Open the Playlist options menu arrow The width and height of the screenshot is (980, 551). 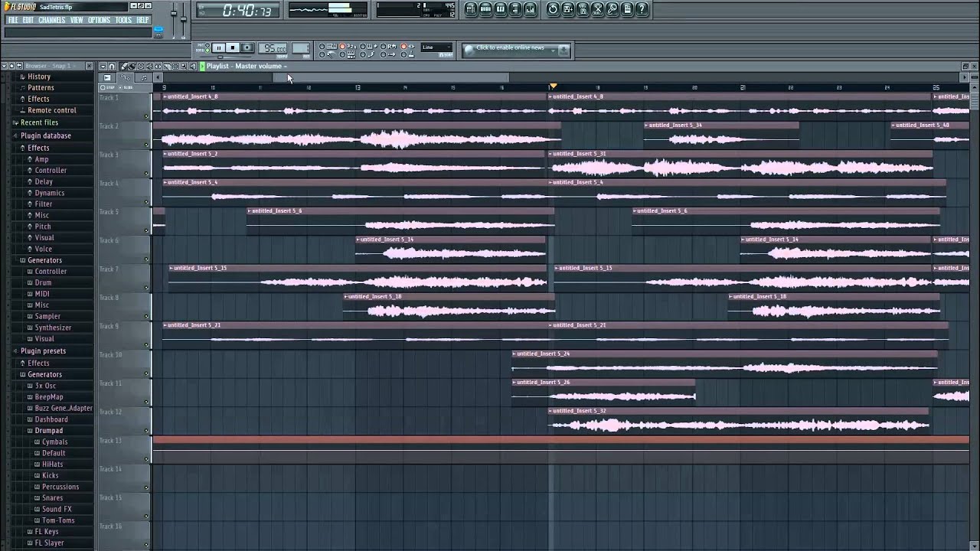(x=103, y=67)
